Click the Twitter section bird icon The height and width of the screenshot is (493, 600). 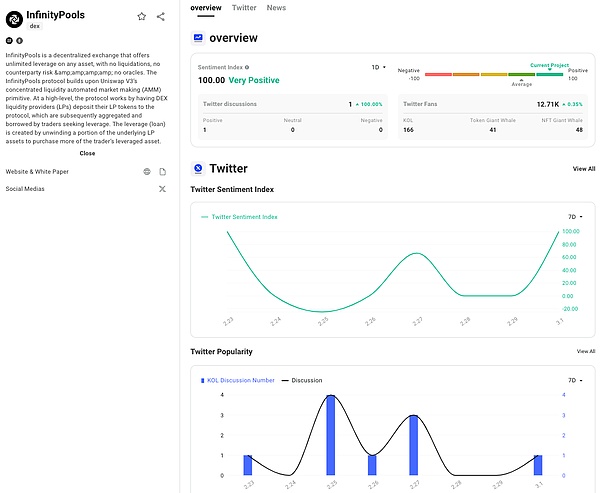pyautogui.click(x=198, y=169)
